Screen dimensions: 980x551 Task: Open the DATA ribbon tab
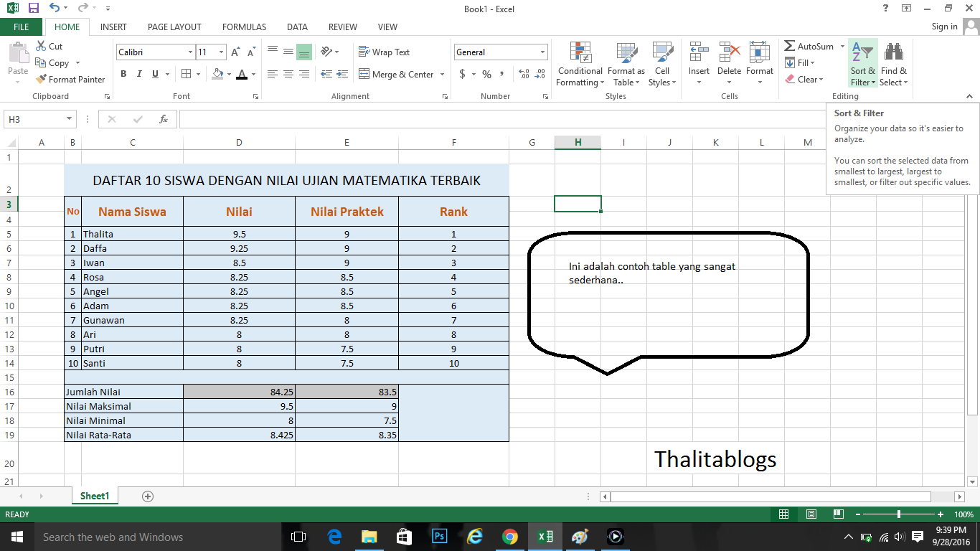point(297,27)
